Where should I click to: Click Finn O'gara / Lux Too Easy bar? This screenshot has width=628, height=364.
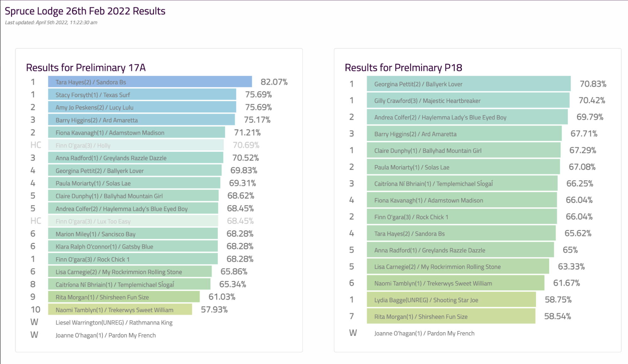click(133, 221)
